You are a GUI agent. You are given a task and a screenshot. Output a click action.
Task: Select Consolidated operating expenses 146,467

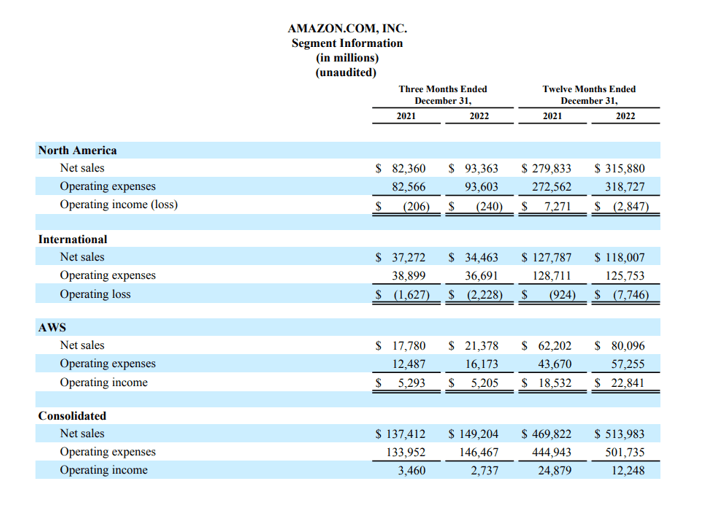point(479,452)
